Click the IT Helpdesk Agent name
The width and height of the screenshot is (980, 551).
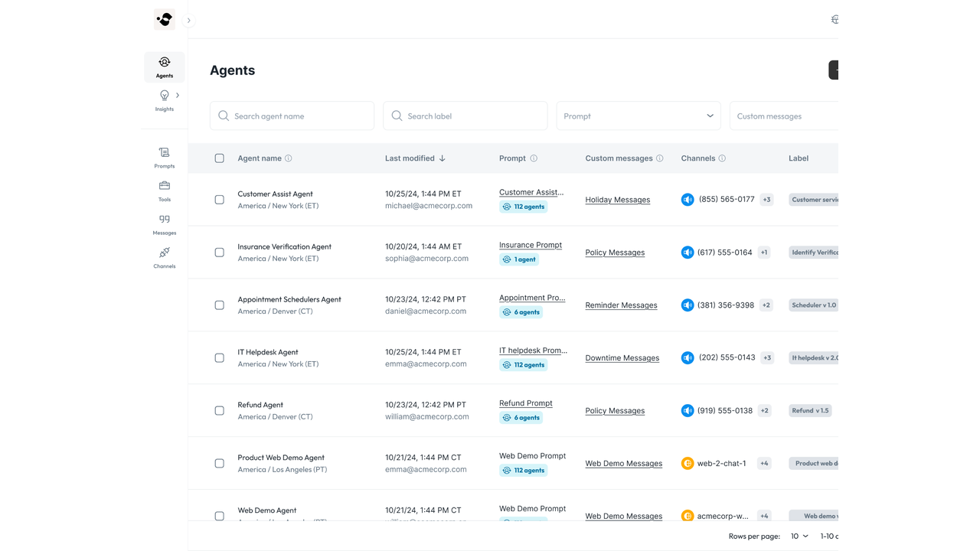pos(268,353)
